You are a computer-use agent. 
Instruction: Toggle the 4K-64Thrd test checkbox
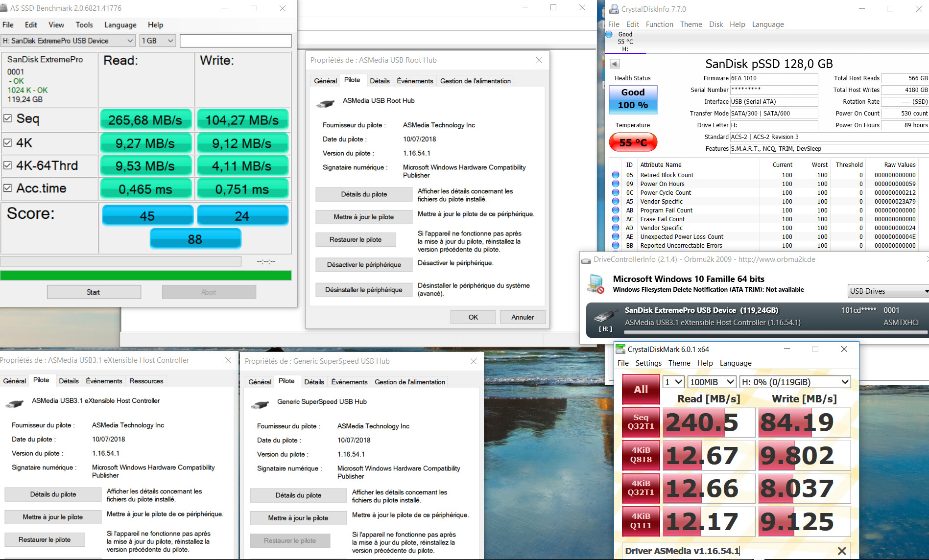[x=7, y=165]
